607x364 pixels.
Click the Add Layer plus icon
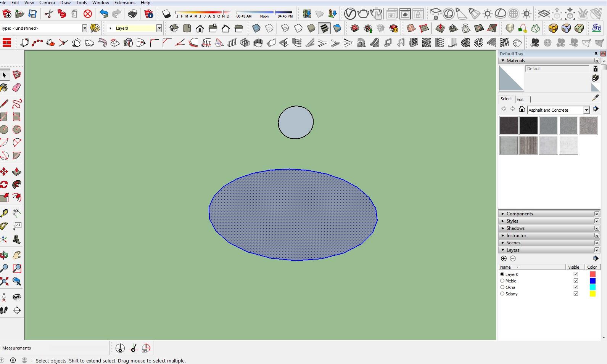click(504, 258)
